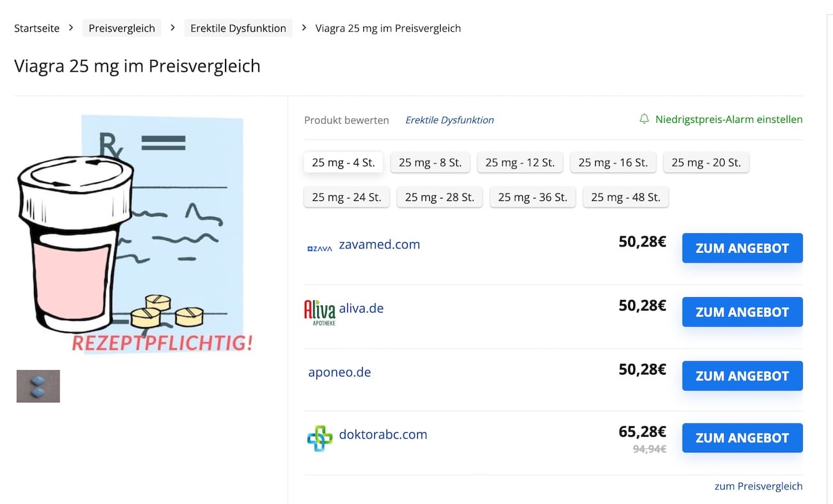Switch to 25 mg - 20 St. package

click(705, 163)
